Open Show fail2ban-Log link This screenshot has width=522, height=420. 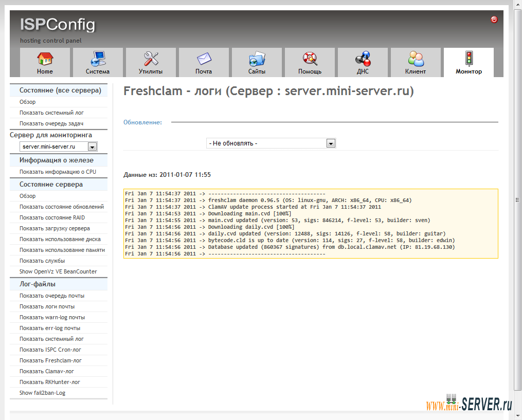(x=42, y=393)
